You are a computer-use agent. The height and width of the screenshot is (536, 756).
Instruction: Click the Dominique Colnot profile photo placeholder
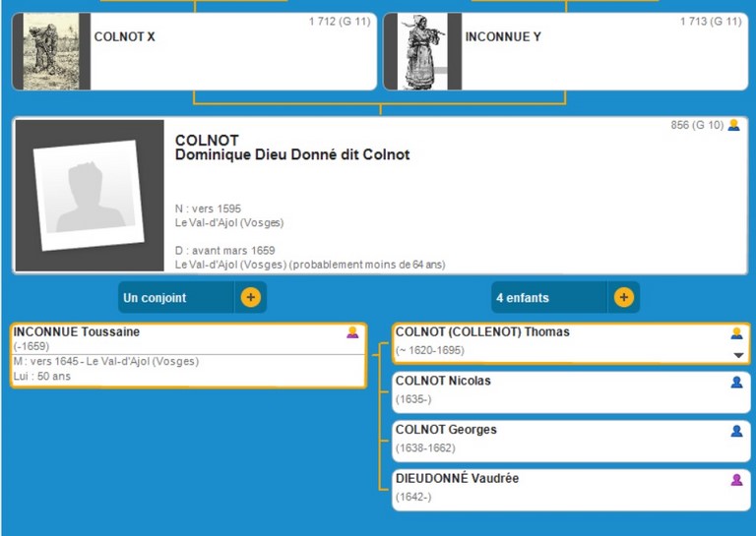pyautogui.click(x=90, y=195)
